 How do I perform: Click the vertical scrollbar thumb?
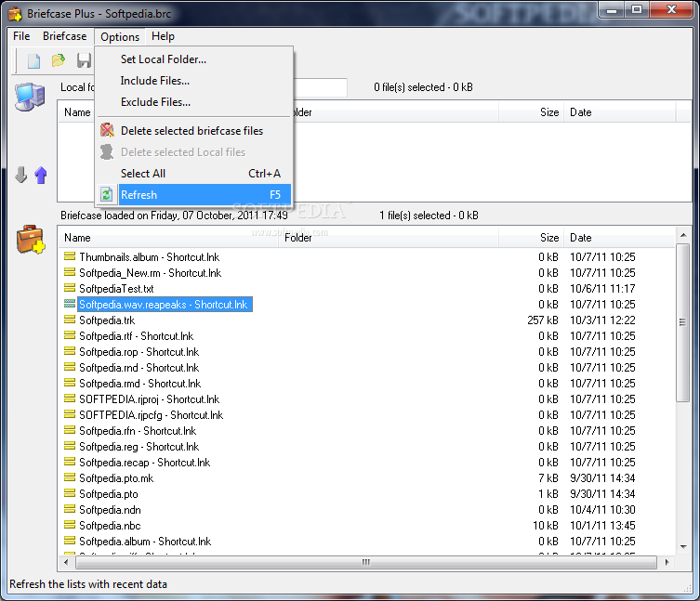(683, 322)
